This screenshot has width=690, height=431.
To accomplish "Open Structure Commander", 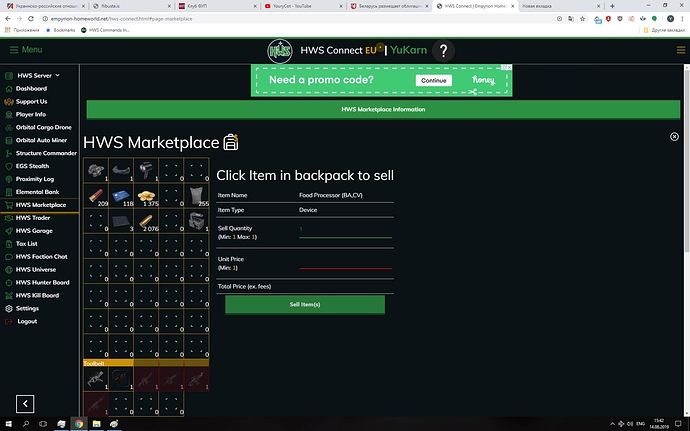I will [x=46, y=153].
